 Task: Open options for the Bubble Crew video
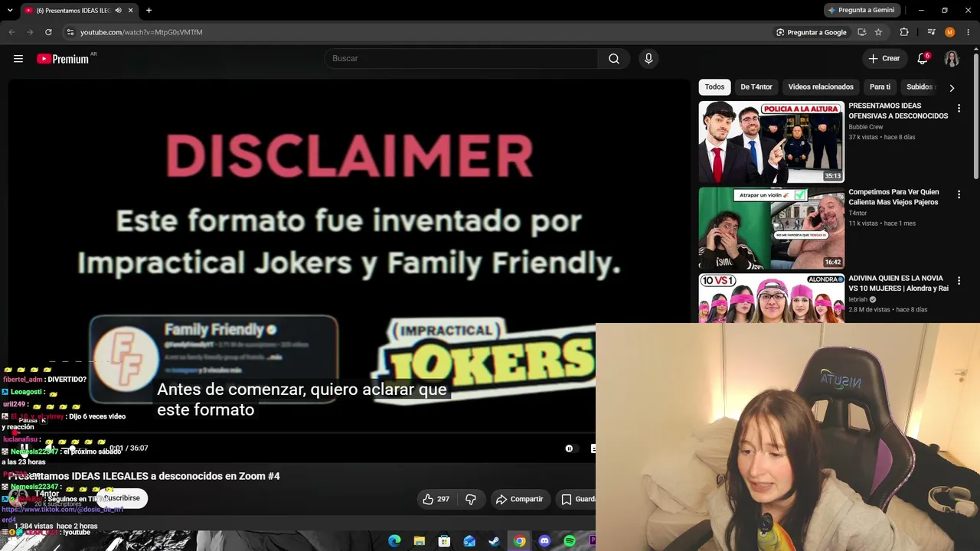coord(959,109)
